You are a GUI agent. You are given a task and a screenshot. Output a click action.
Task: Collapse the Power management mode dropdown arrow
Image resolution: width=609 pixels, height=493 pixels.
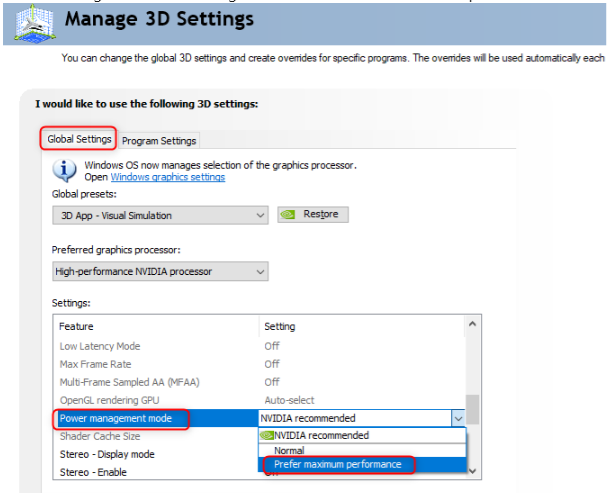click(x=457, y=418)
